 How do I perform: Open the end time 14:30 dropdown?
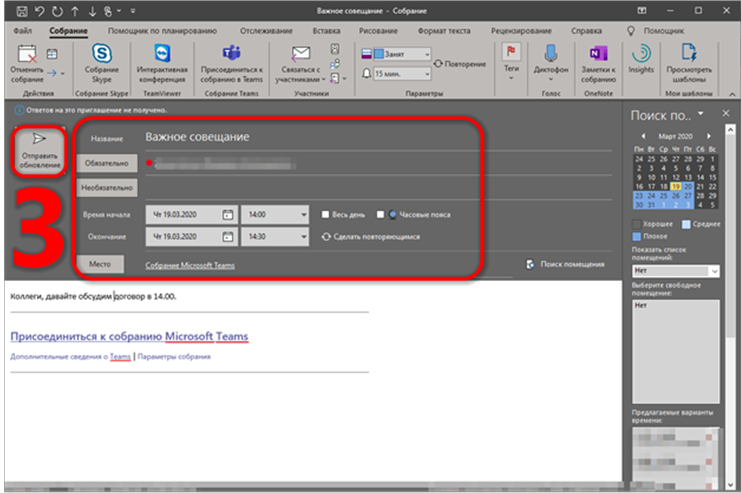[303, 237]
